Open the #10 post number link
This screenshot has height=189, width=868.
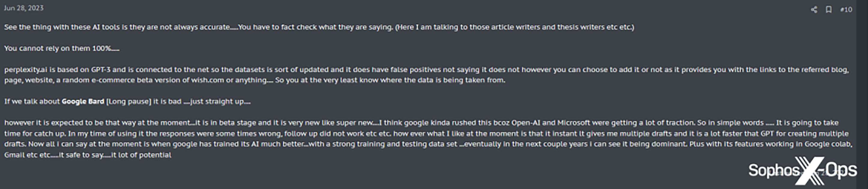click(846, 9)
